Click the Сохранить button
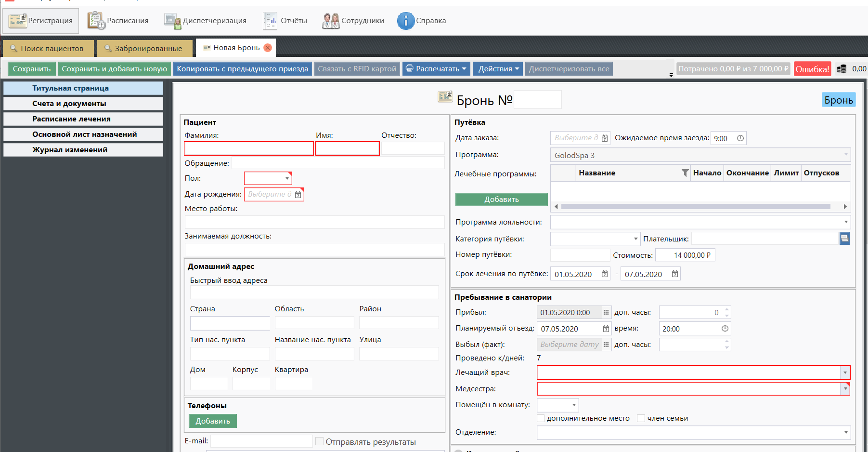 [x=32, y=69]
